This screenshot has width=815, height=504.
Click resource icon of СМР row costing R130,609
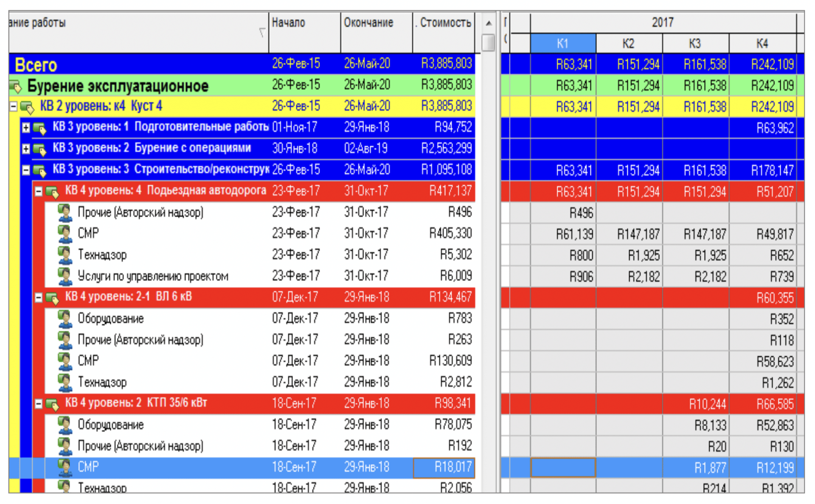coord(65,361)
